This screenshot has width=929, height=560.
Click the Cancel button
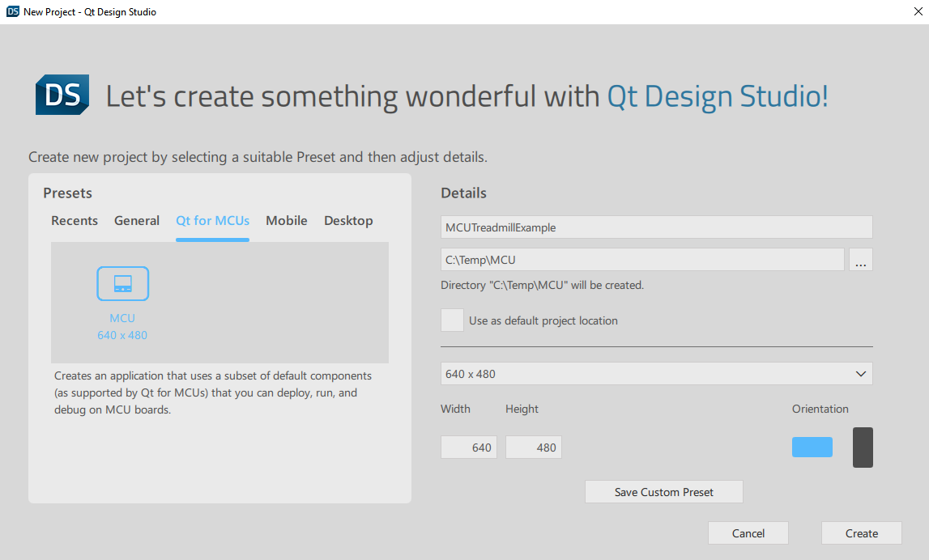[748, 532]
